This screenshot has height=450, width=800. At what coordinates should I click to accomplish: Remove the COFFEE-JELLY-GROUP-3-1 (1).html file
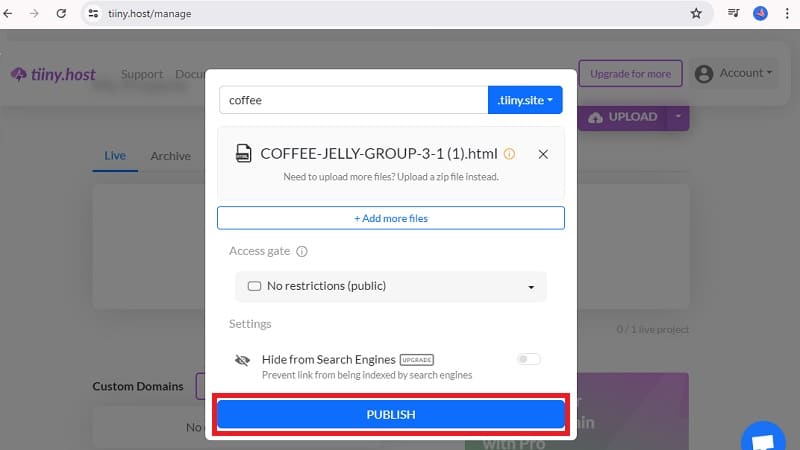point(543,154)
